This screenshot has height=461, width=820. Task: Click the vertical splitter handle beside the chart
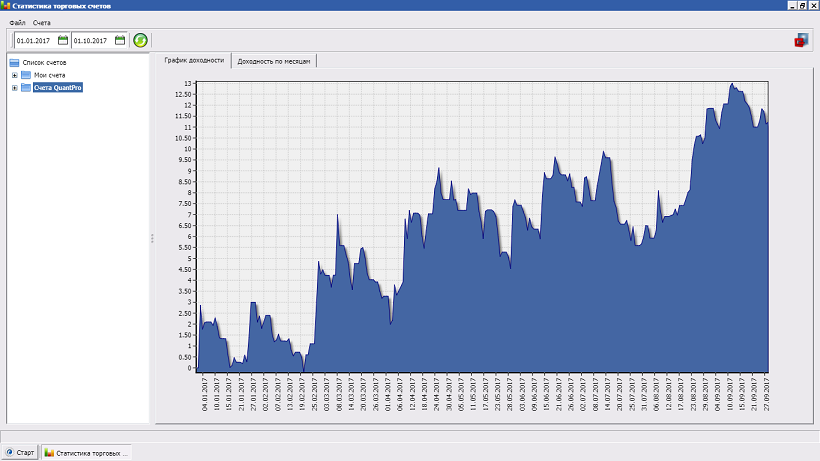[x=152, y=238]
